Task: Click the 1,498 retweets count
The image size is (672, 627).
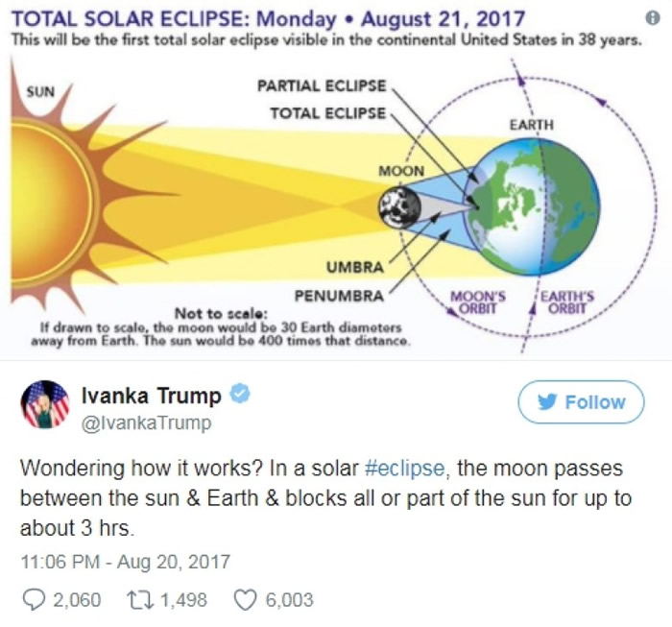Action: point(184,600)
